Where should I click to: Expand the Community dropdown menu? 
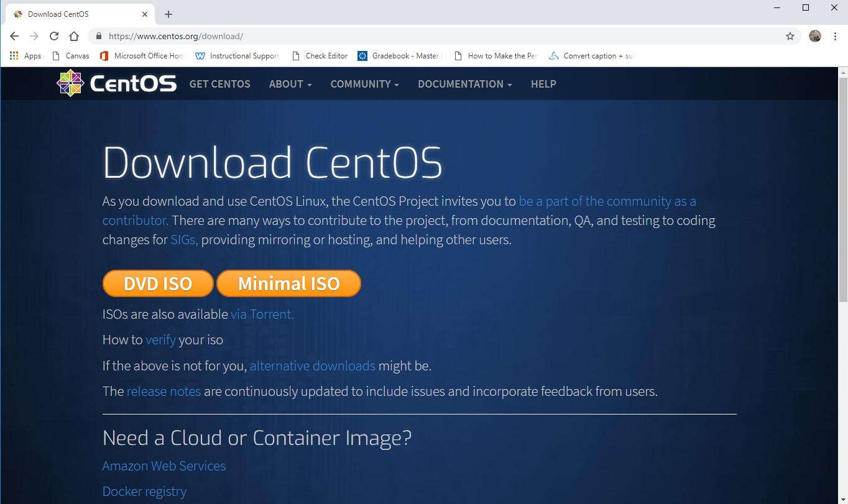(x=364, y=84)
